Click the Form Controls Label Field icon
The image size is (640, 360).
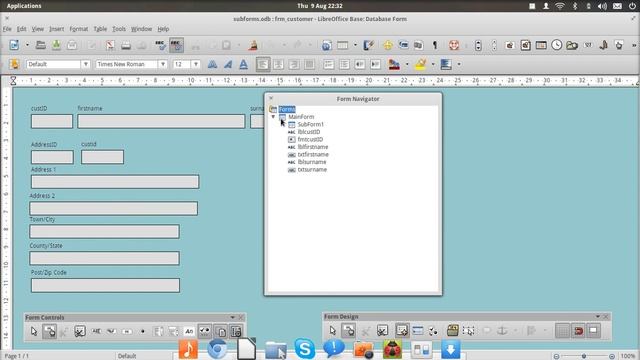click(x=189, y=331)
